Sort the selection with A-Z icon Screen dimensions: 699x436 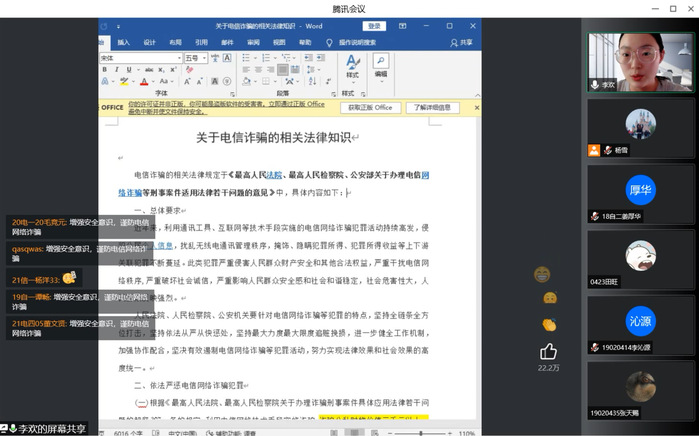tap(312, 81)
